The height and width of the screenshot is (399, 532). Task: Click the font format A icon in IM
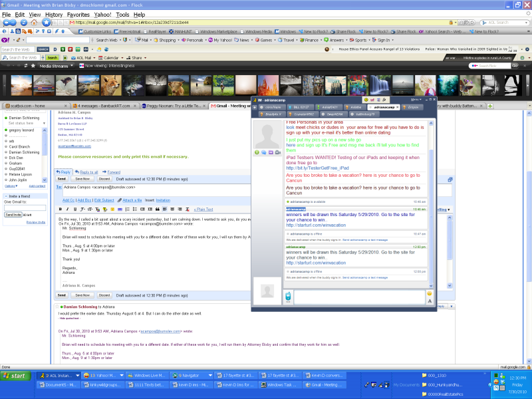430,301
